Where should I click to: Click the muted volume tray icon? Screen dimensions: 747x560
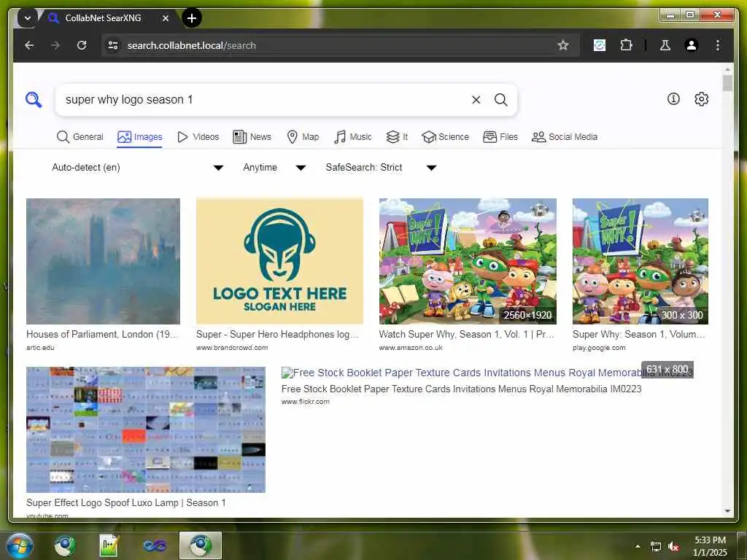point(673,547)
